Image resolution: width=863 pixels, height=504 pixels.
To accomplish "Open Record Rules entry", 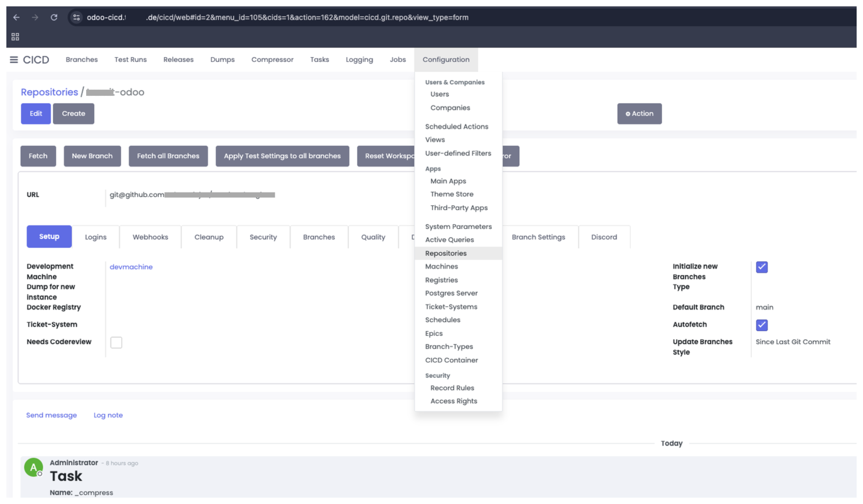I will coord(458,388).
